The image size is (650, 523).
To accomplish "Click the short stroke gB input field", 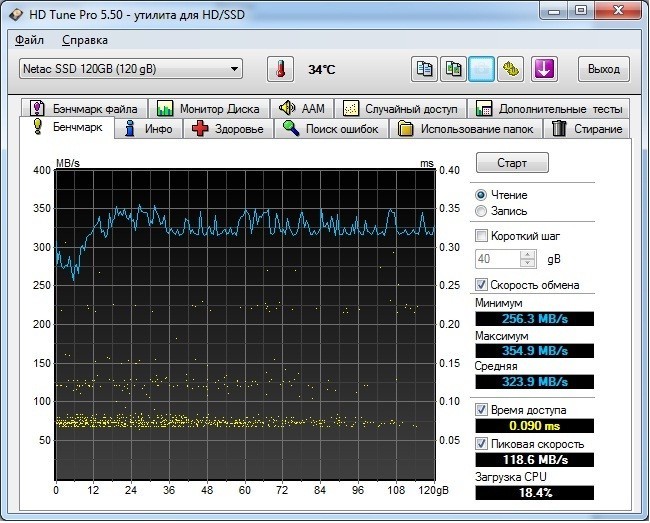I will pos(497,259).
